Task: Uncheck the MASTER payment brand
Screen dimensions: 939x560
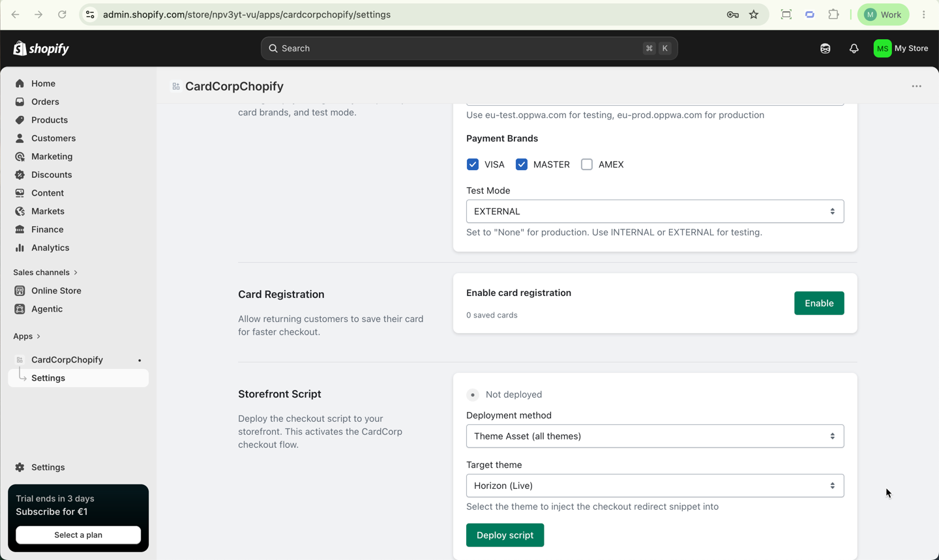Action: coord(522,164)
